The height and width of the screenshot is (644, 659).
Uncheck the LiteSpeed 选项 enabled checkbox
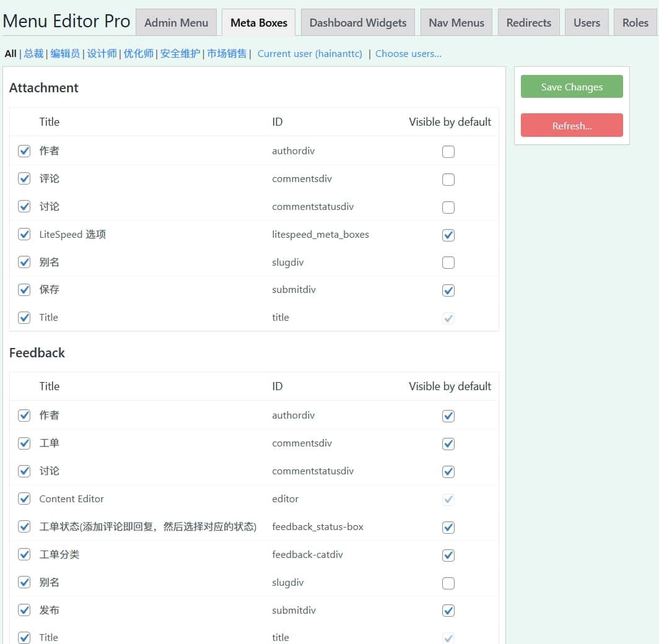(x=24, y=235)
